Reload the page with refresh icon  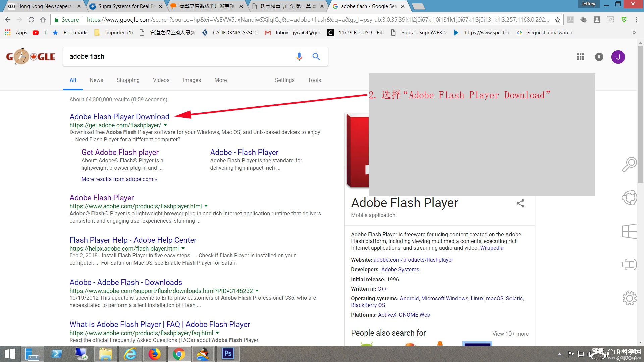pos(31,20)
